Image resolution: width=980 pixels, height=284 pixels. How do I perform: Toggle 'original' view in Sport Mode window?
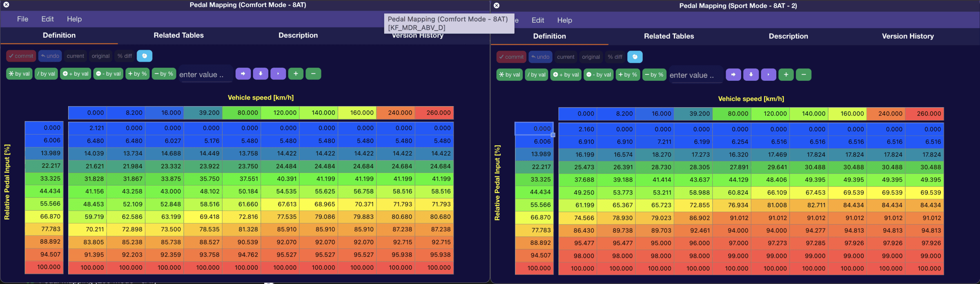click(x=591, y=57)
